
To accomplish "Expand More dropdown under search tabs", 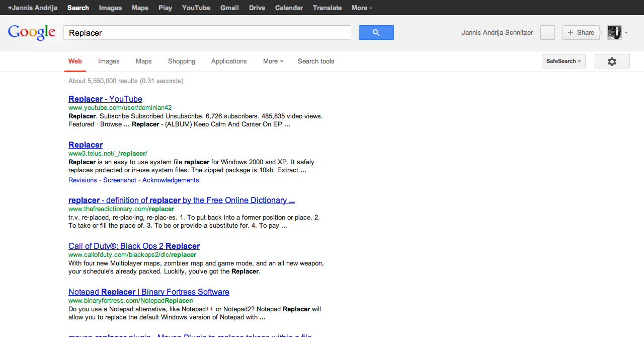I will (273, 61).
